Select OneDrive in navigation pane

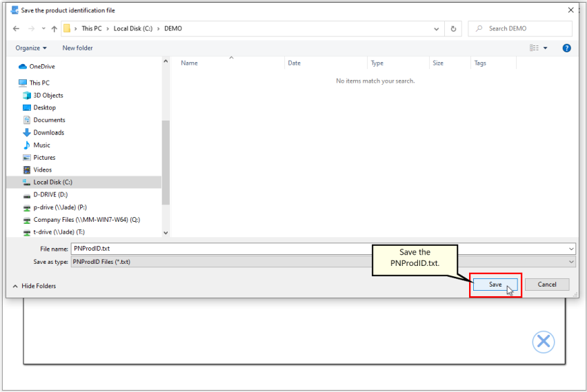click(37, 67)
